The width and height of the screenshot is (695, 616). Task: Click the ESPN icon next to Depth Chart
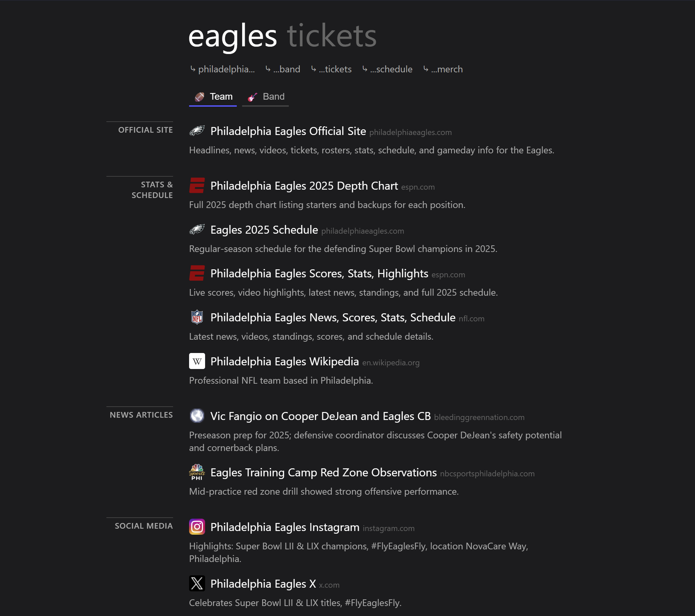pyautogui.click(x=197, y=186)
